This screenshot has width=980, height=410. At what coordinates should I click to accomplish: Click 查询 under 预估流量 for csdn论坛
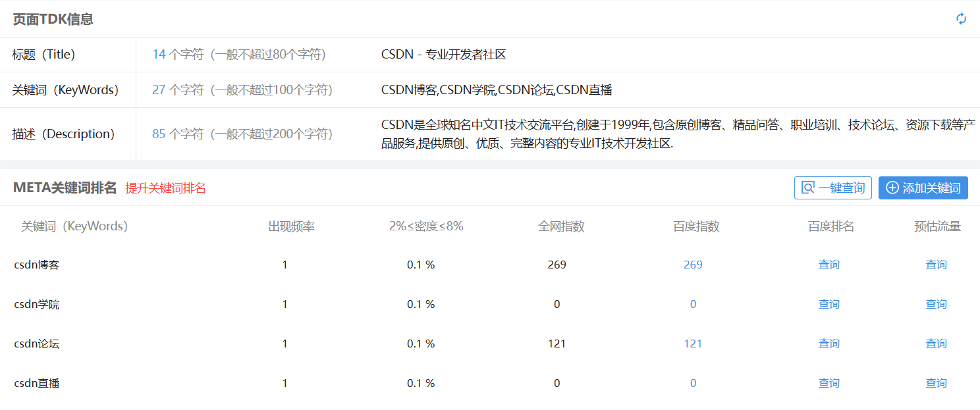[x=937, y=344]
